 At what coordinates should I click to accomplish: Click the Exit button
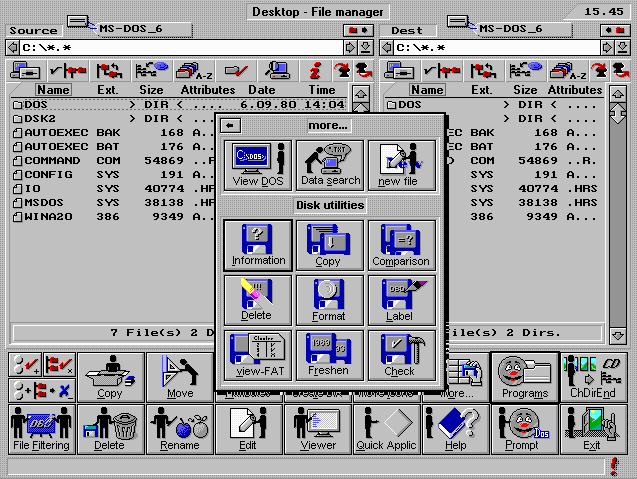[x=594, y=429]
